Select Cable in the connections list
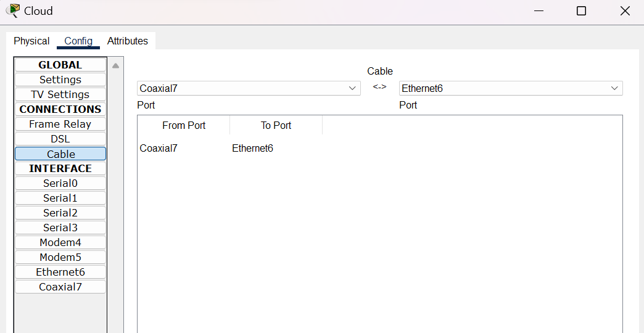The height and width of the screenshot is (333, 644). coord(60,154)
